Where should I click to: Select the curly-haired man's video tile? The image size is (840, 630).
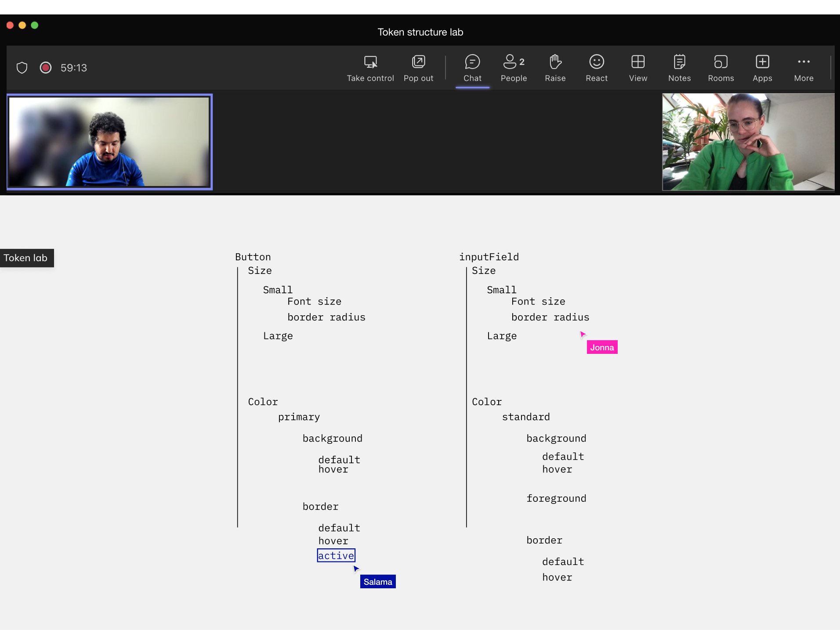(x=109, y=142)
